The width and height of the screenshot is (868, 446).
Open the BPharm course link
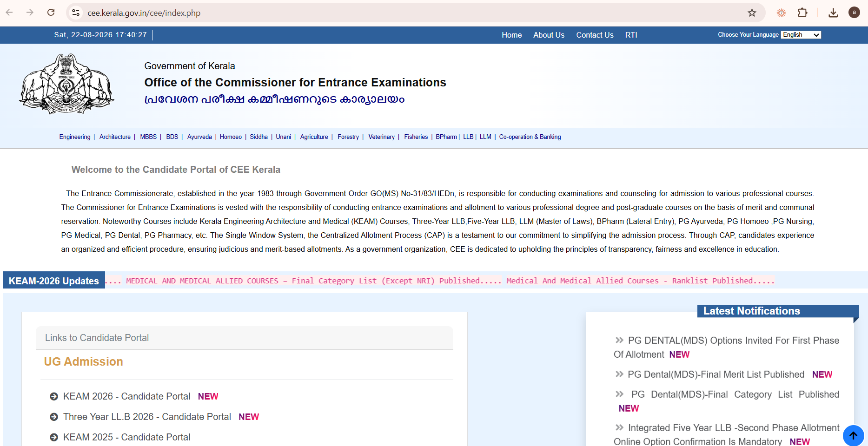tap(446, 137)
